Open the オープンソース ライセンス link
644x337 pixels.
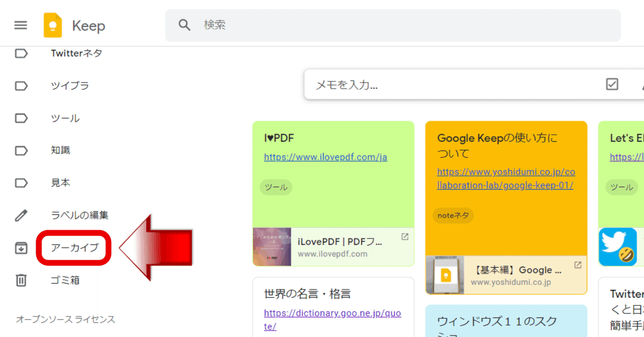coord(65,319)
